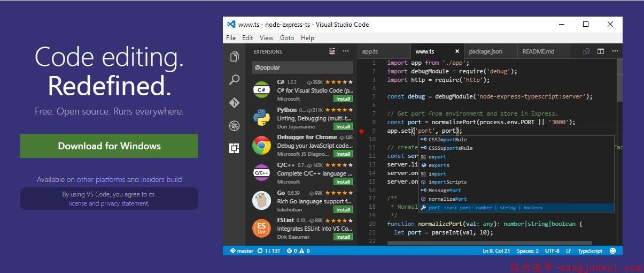The image size is (644, 273).
Task: Open editor more actions ellipsis
Action: (x=614, y=51)
